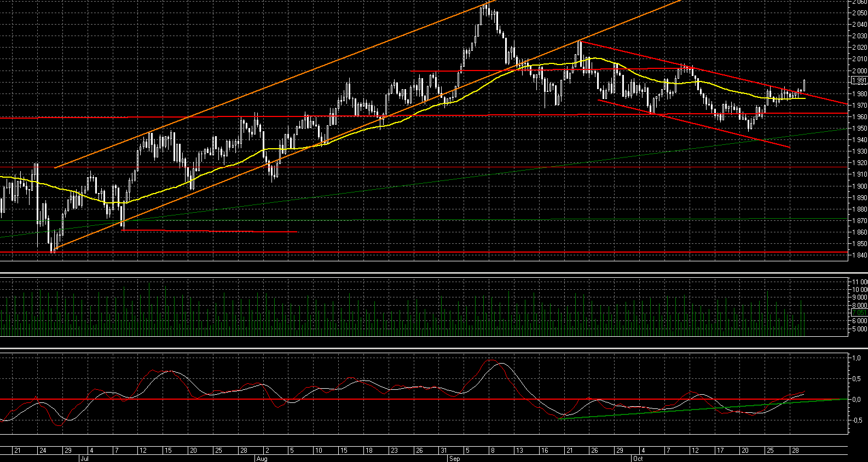Click the 31 date label before Sep

click(x=444, y=451)
